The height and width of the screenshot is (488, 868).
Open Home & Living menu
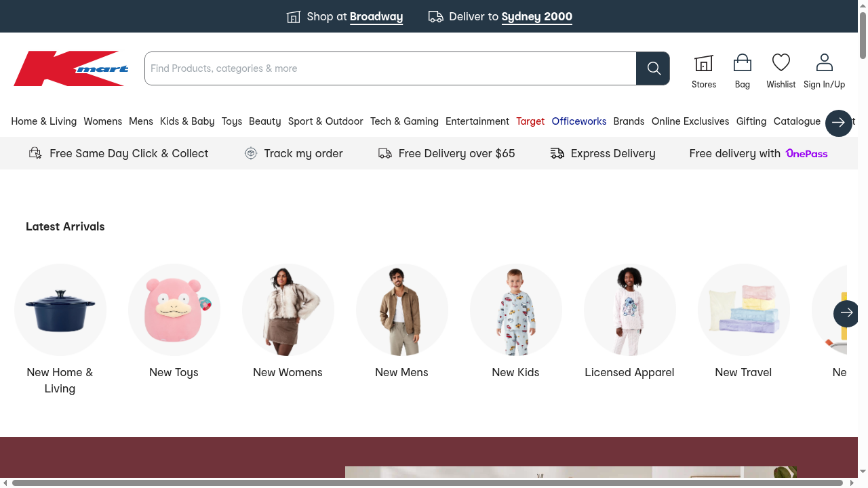(44, 121)
